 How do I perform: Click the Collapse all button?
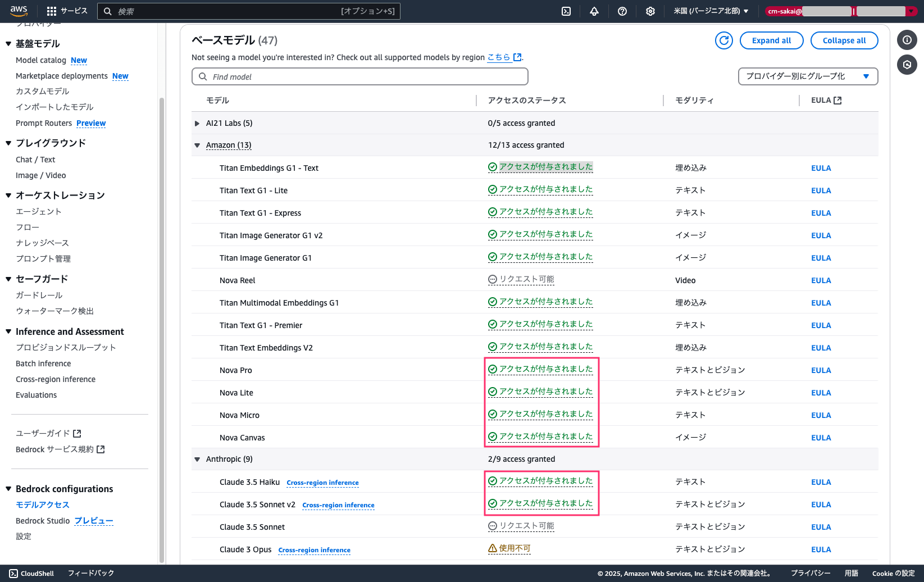pos(844,40)
